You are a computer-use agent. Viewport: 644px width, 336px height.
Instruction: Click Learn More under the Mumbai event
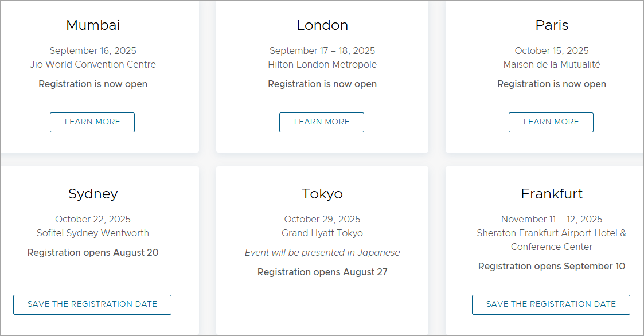pos(92,122)
